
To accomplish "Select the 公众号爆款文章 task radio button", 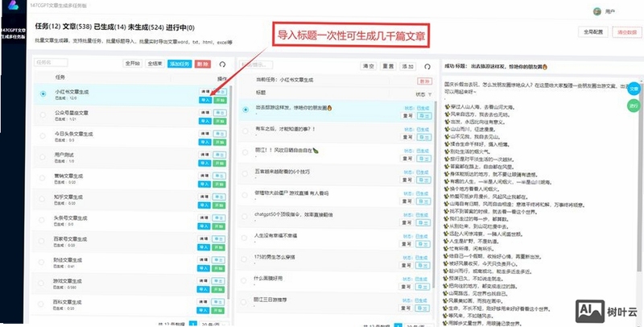I will pyautogui.click(x=43, y=115).
